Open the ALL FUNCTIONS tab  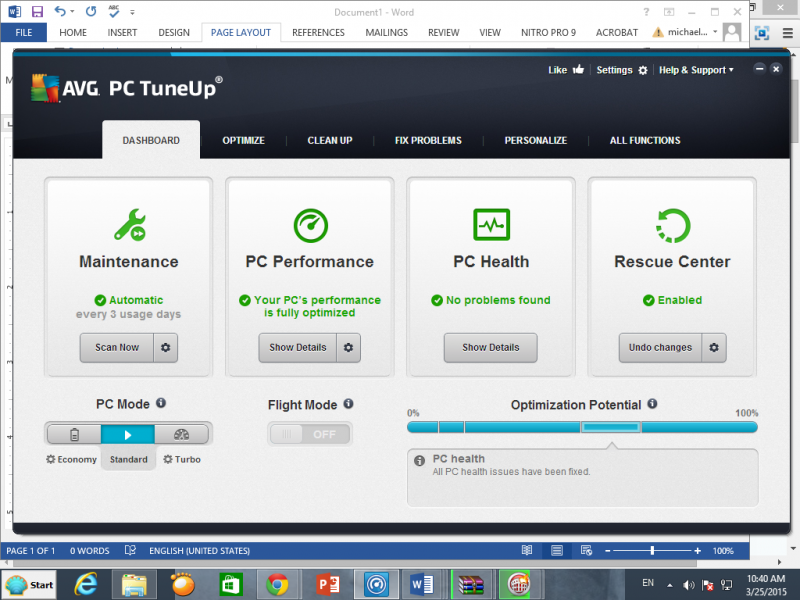click(645, 140)
